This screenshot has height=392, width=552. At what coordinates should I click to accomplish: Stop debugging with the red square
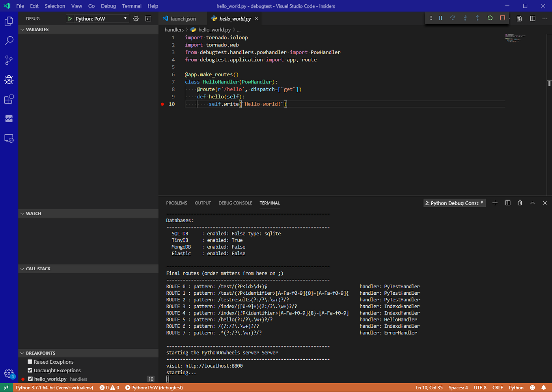(x=502, y=18)
